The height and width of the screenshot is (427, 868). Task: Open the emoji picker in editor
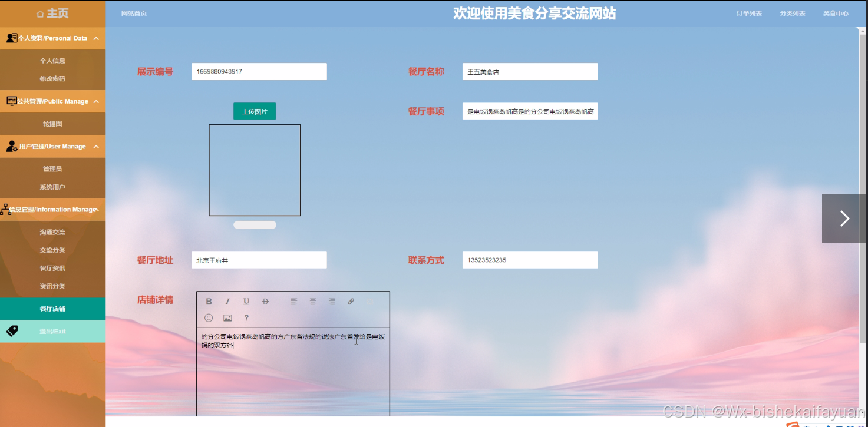point(209,318)
